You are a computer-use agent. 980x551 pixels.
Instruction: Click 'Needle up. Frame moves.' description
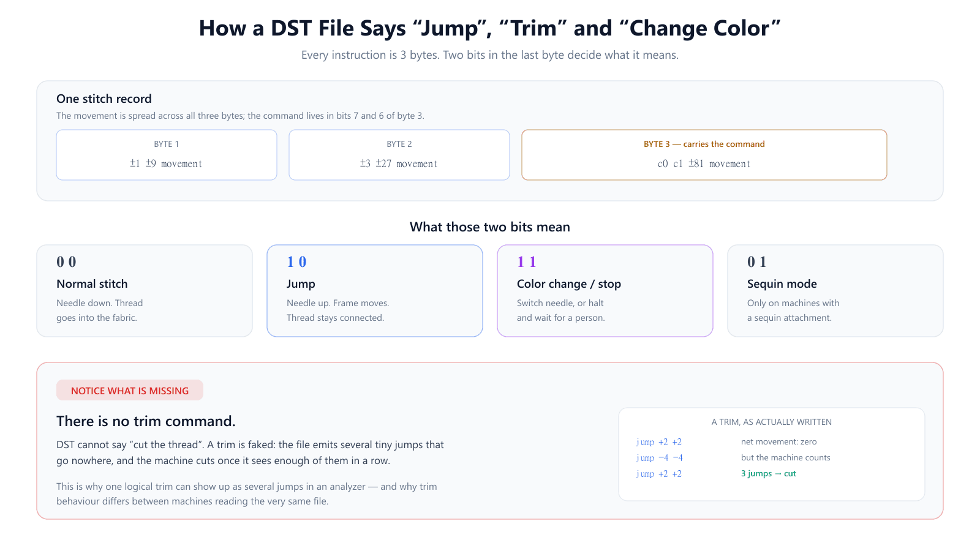[338, 303]
